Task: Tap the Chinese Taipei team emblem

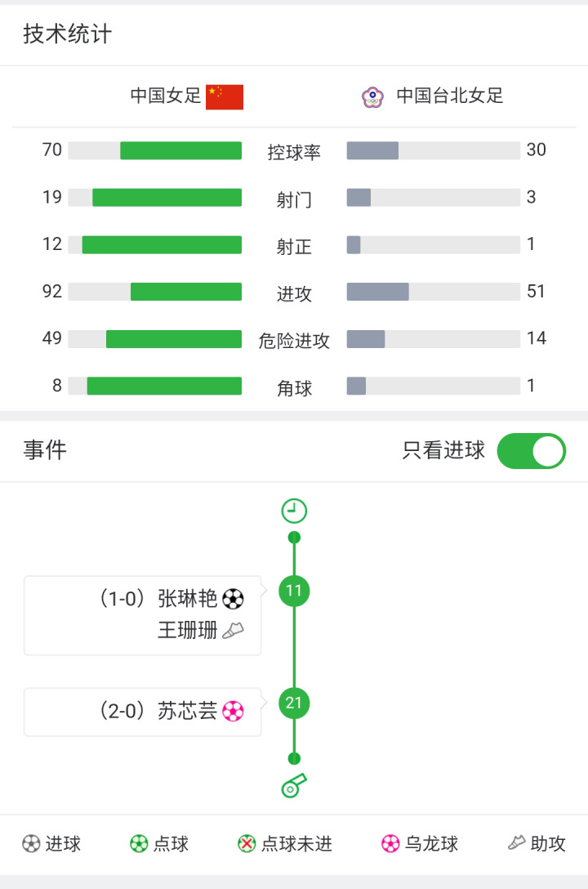Action: click(x=372, y=97)
